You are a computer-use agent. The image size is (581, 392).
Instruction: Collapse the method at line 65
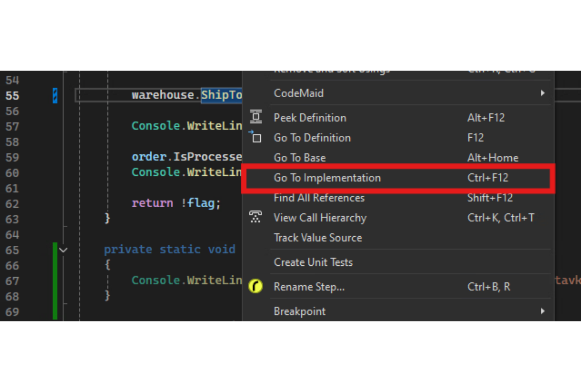(x=63, y=250)
